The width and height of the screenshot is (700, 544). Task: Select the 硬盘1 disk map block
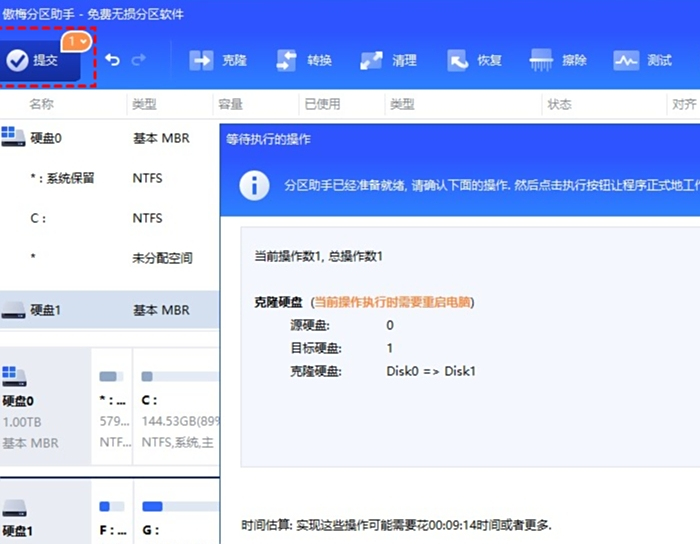[45, 512]
